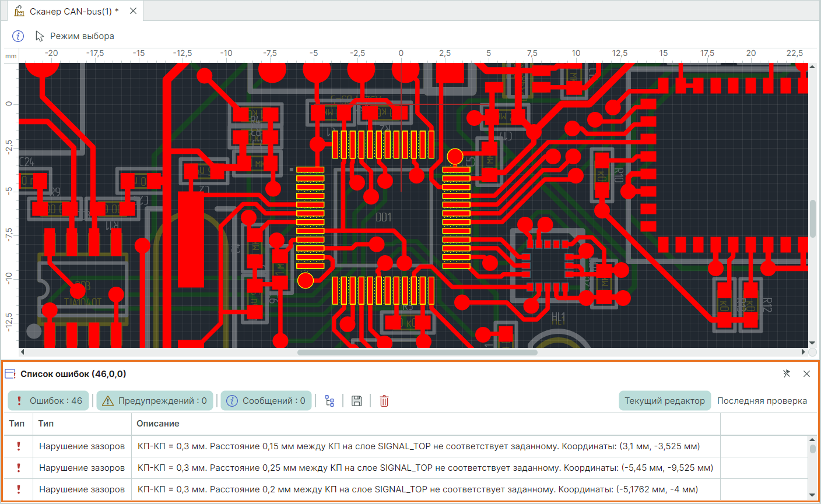Toggle the Сообщений: 0 filter
This screenshot has width=821, height=504.
click(x=266, y=401)
